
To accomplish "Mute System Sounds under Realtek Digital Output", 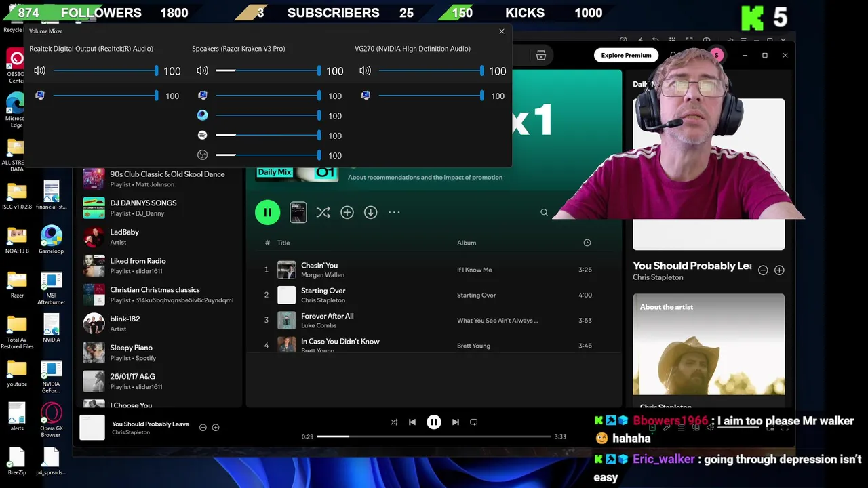I will (x=39, y=96).
